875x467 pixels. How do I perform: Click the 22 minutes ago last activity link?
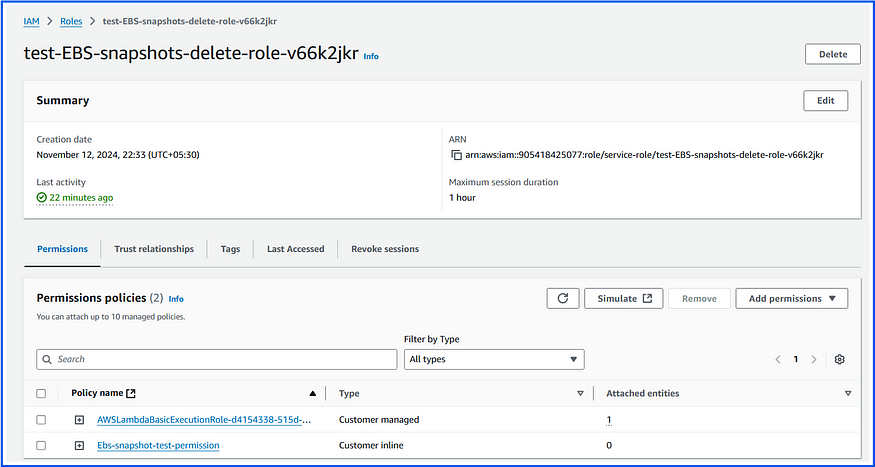(x=81, y=198)
